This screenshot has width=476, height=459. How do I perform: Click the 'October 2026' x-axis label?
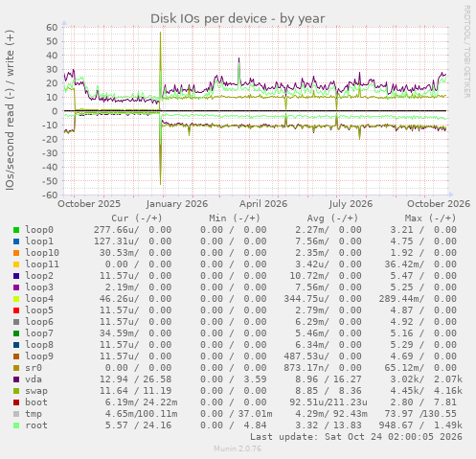tap(439, 204)
